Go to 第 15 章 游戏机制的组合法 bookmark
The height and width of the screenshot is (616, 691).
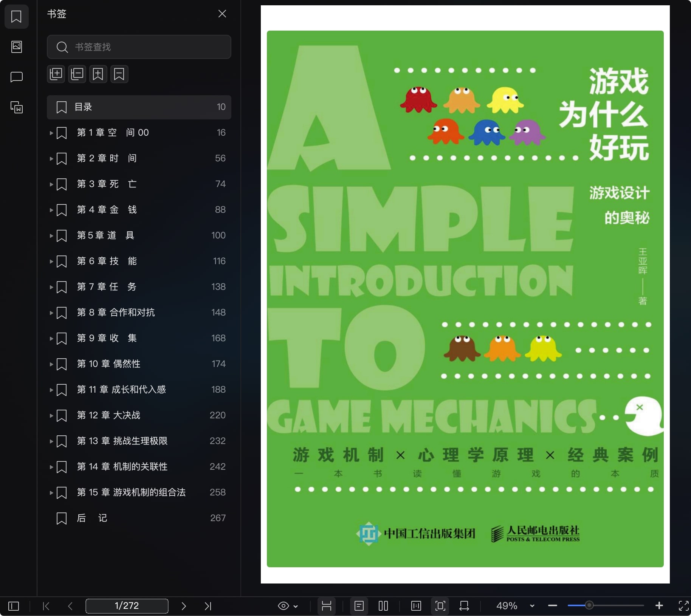(x=139, y=493)
